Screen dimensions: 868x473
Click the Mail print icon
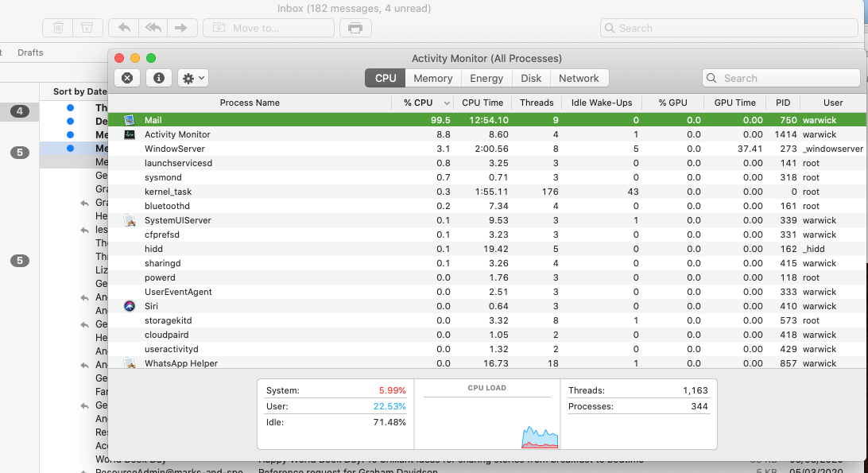tap(355, 28)
